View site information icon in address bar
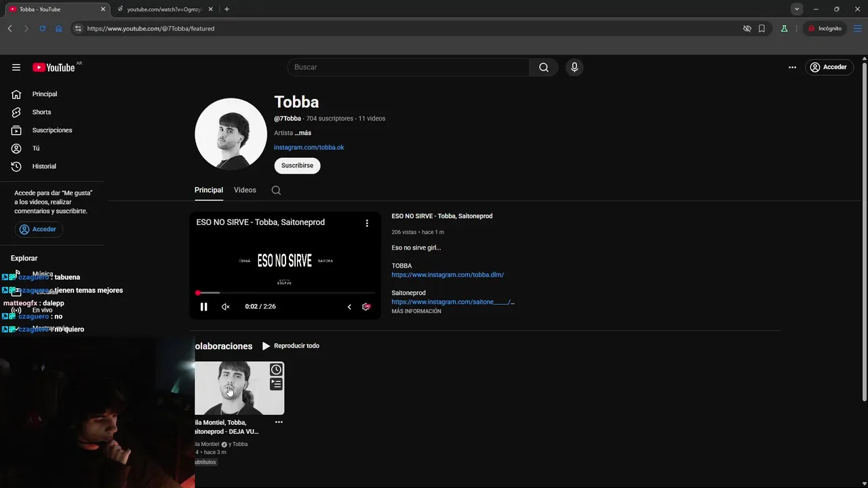Screen dimensions: 868x488 click(x=78, y=28)
